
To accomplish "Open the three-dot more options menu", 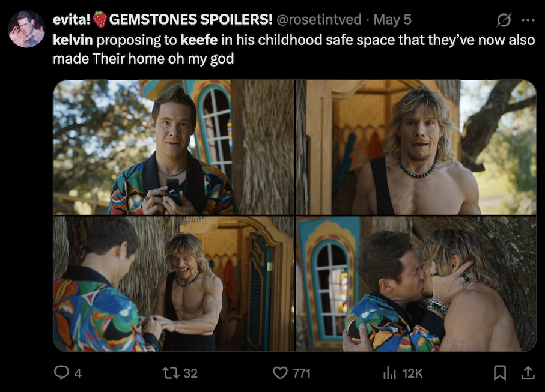I will (x=528, y=20).
